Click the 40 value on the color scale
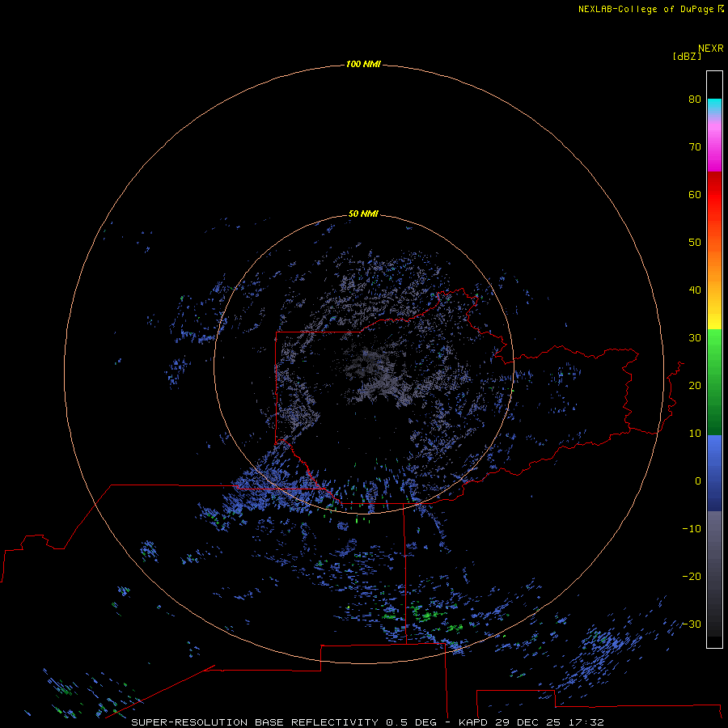Image resolution: width=728 pixels, height=728 pixels. point(695,290)
